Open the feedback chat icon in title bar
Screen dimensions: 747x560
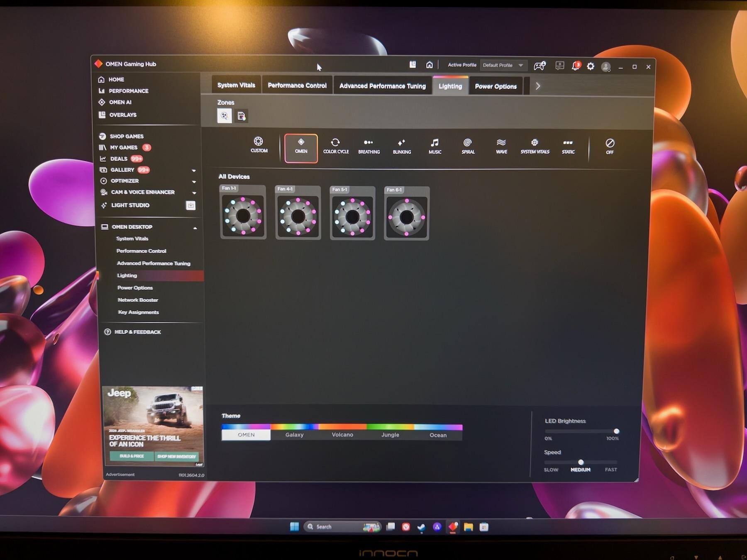pyautogui.click(x=559, y=66)
